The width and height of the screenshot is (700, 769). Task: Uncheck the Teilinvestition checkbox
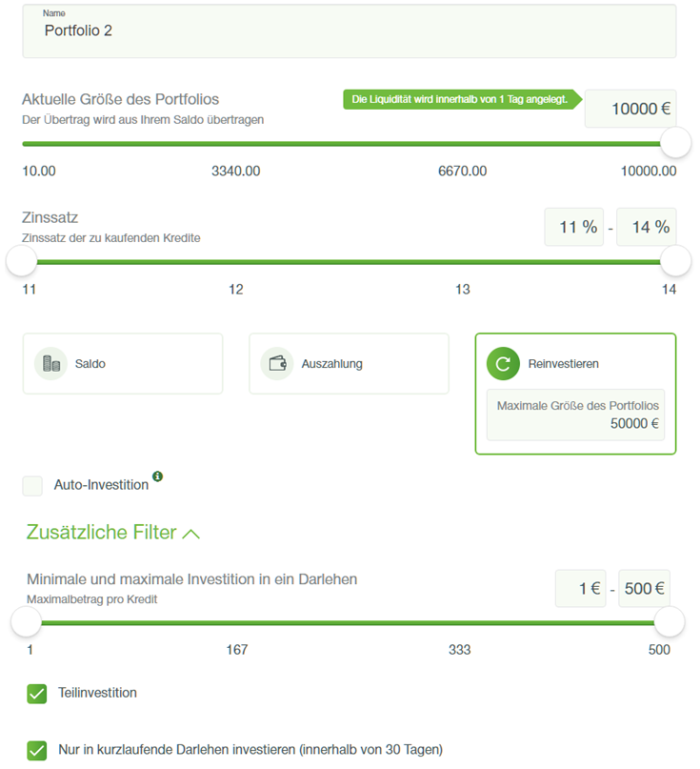click(37, 694)
